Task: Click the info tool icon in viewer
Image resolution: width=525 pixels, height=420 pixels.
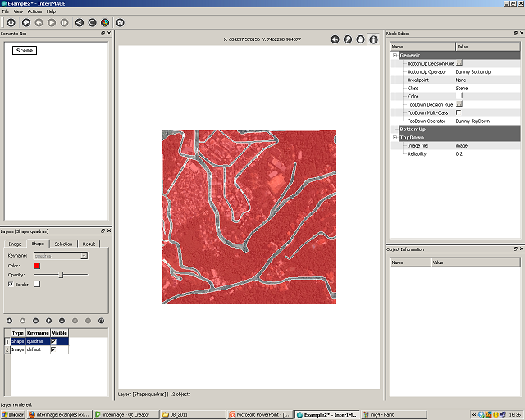Action: (x=373, y=39)
